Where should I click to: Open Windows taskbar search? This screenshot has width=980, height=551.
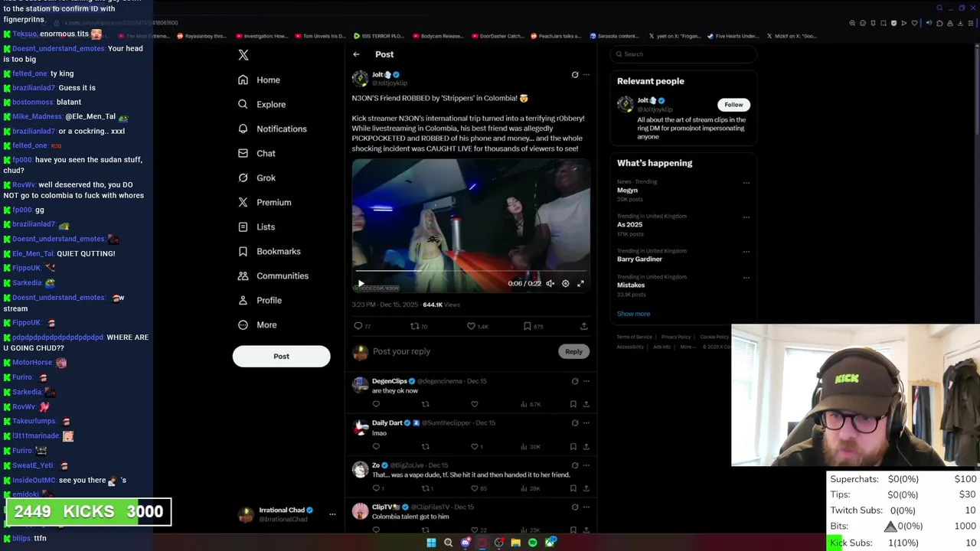pos(448,543)
